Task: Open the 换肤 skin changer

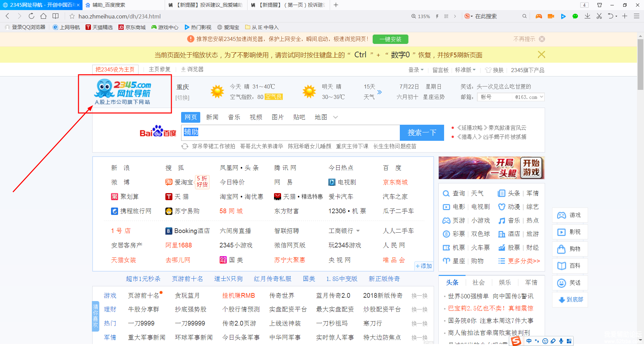Action: tap(494, 70)
